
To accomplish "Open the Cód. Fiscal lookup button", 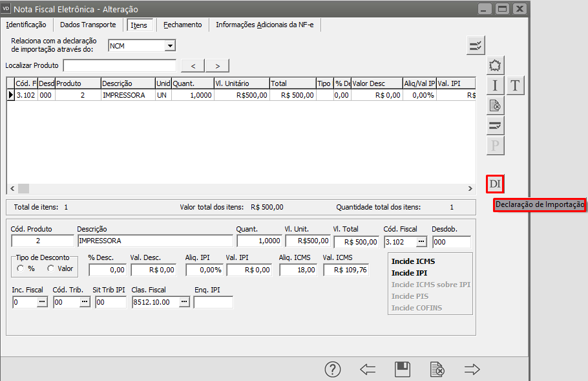I will (421, 241).
